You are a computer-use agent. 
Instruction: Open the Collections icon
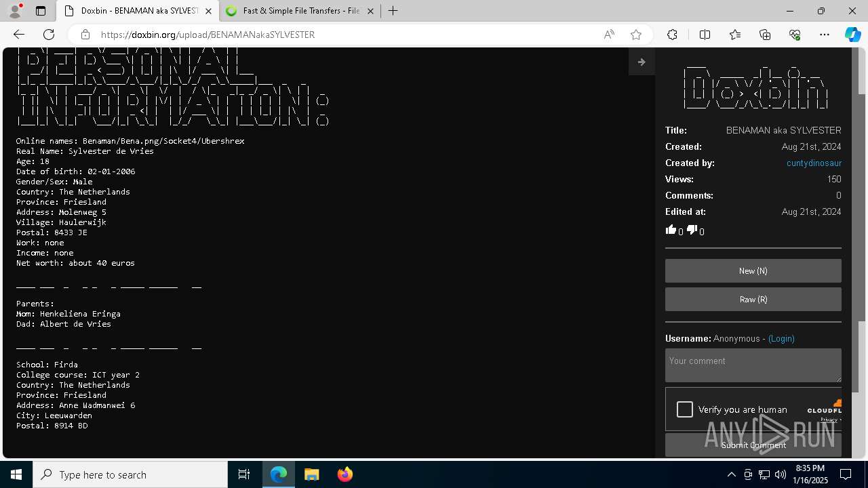pyautogui.click(x=765, y=35)
